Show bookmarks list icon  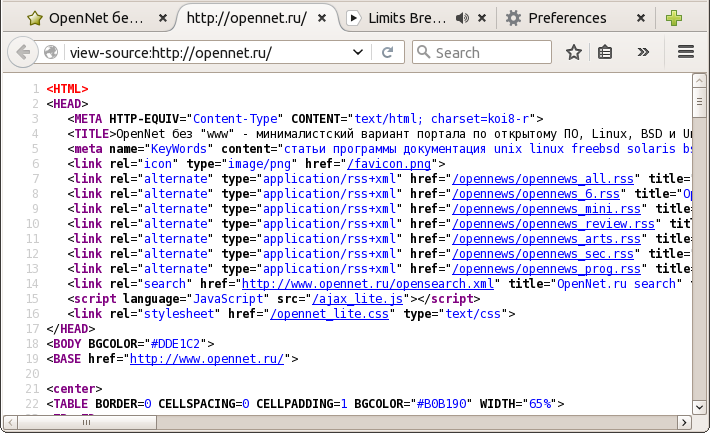tap(605, 52)
